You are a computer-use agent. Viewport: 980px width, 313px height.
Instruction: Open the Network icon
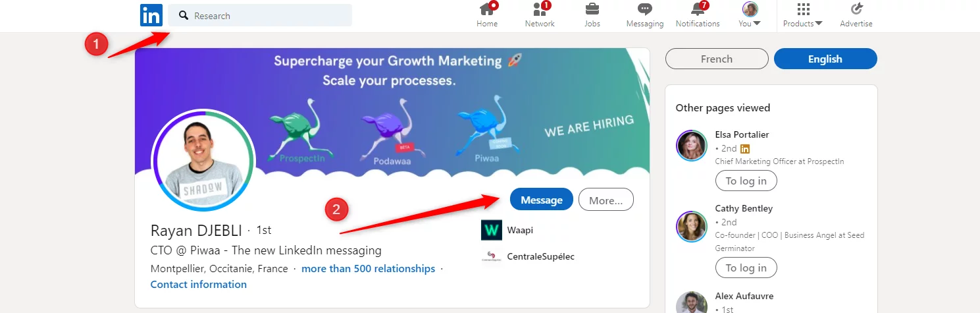pyautogui.click(x=540, y=9)
